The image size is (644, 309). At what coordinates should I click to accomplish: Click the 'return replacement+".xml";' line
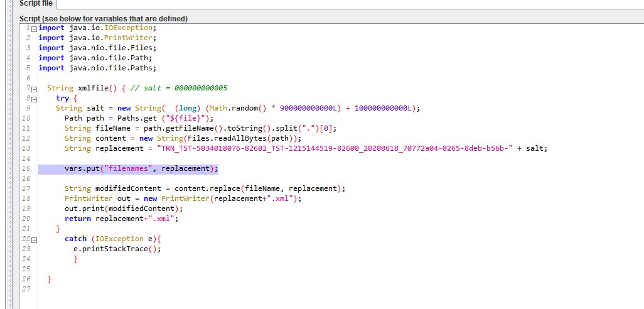click(122, 219)
